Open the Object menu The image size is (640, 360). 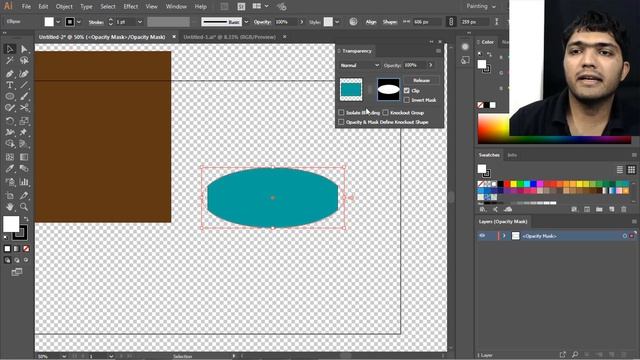pyautogui.click(x=64, y=7)
